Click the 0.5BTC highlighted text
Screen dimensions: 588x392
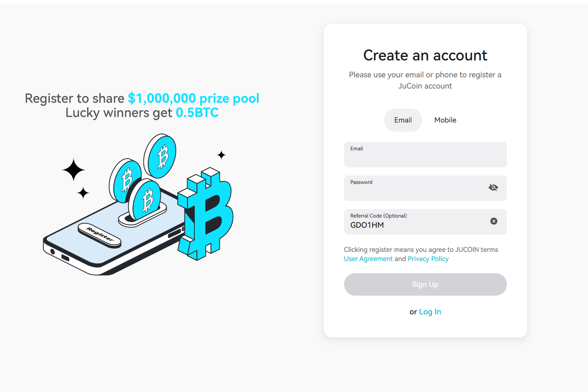pyautogui.click(x=197, y=113)
